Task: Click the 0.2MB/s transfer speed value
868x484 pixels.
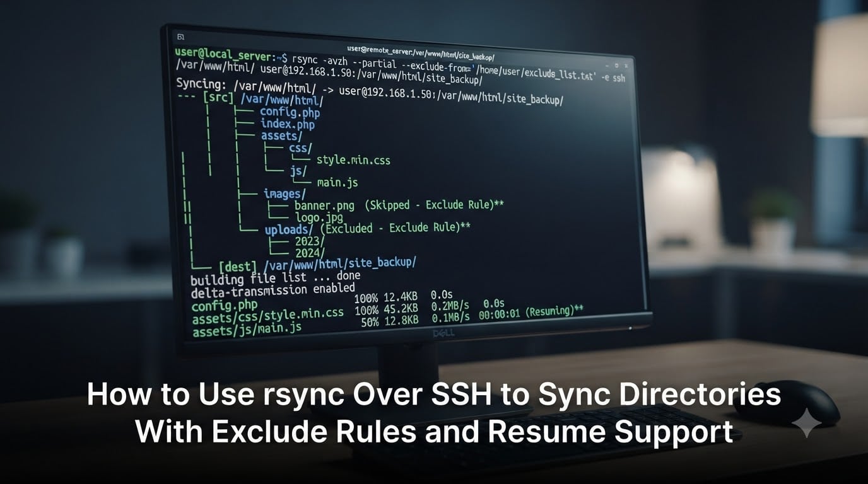Action: pyautogui.click(x=450, y=306)
